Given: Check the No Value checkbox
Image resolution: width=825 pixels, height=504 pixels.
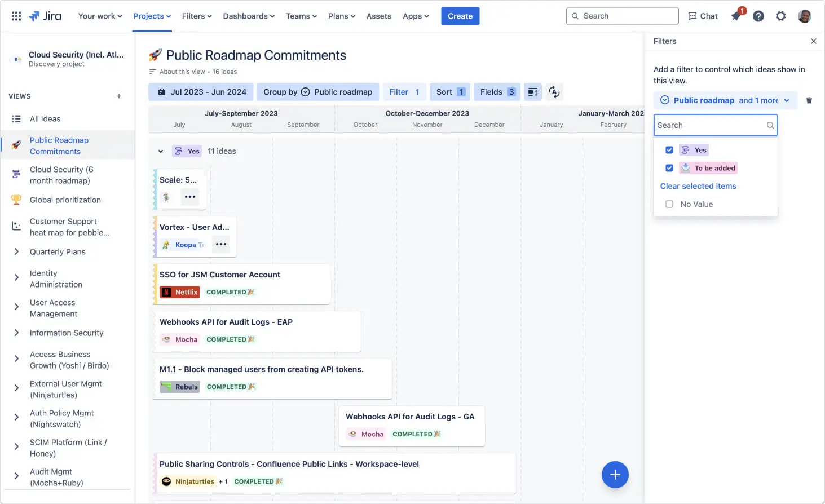Looking at the screenshot, I should (x=669, y=204).
